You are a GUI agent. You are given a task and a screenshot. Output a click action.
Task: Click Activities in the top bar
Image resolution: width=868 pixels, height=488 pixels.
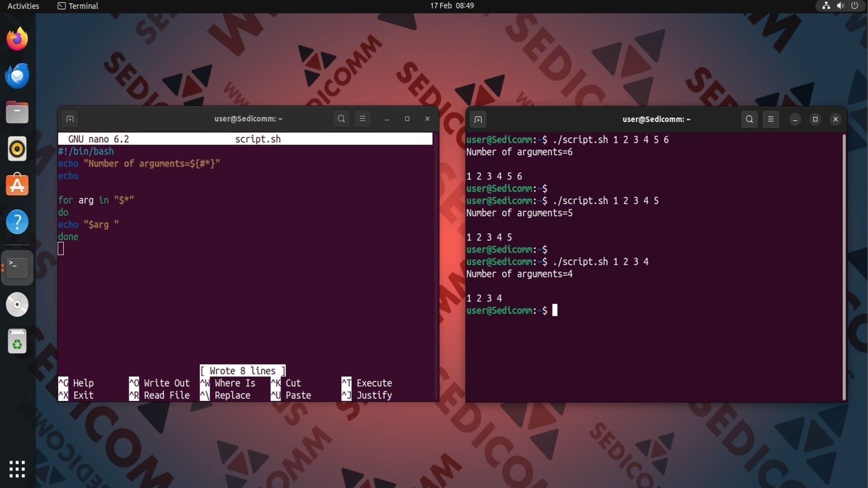click(x=23, y=6)
